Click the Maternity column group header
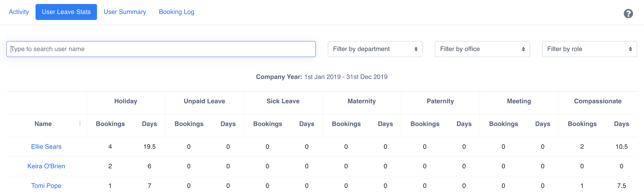644x195 pixels. tap(362, 101)
